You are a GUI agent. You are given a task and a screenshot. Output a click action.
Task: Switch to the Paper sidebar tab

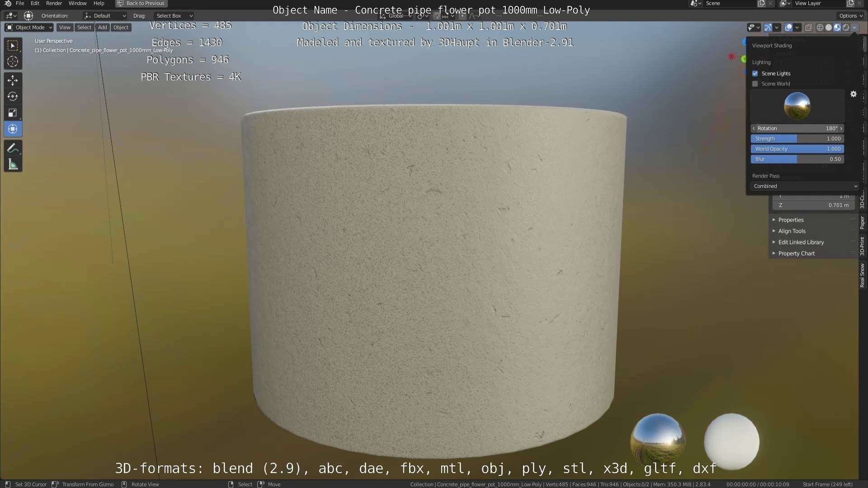(862, 222)
